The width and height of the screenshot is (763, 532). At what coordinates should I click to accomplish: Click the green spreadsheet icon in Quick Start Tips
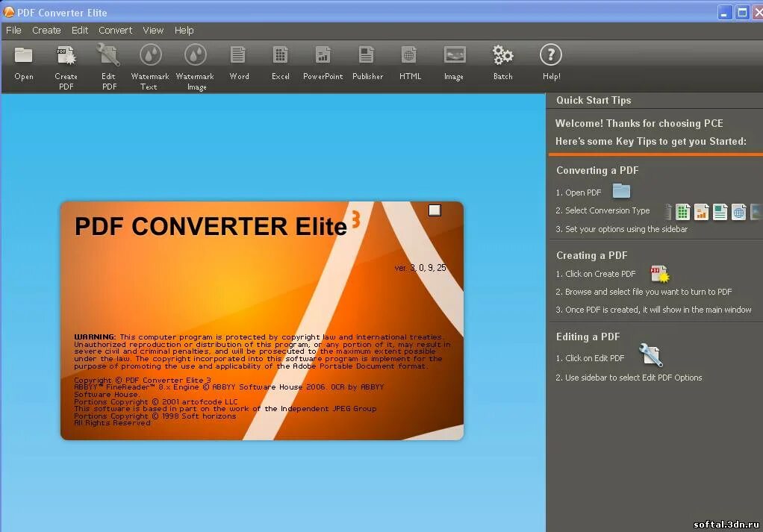682,212
